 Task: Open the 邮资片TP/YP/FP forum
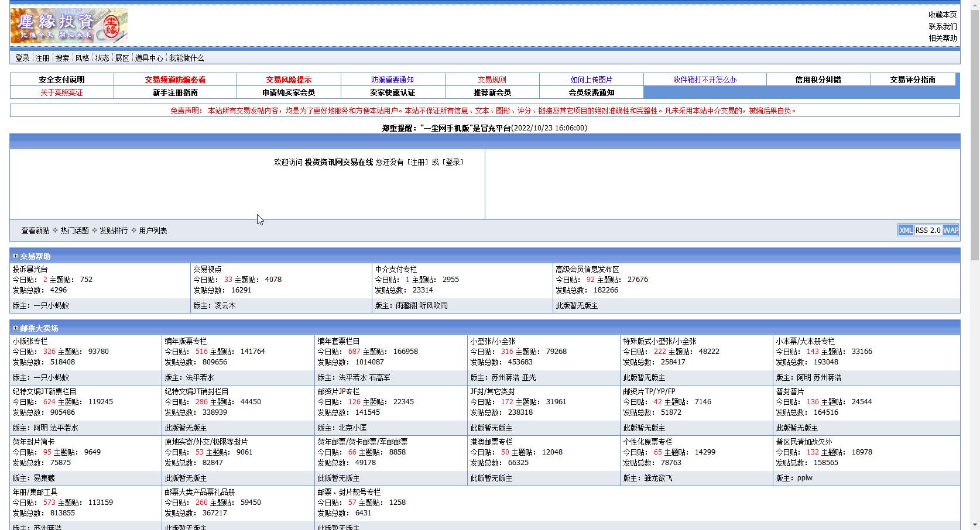[649, 391]
